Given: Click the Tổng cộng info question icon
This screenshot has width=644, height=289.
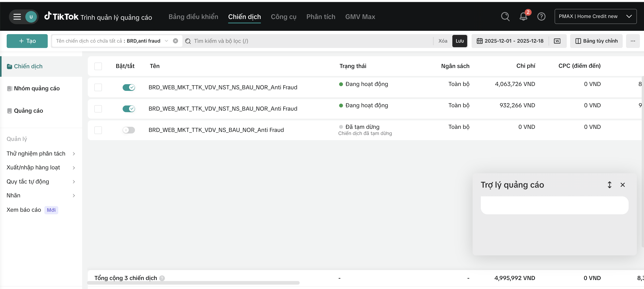Looking at the screenshot, I should 162,278.
